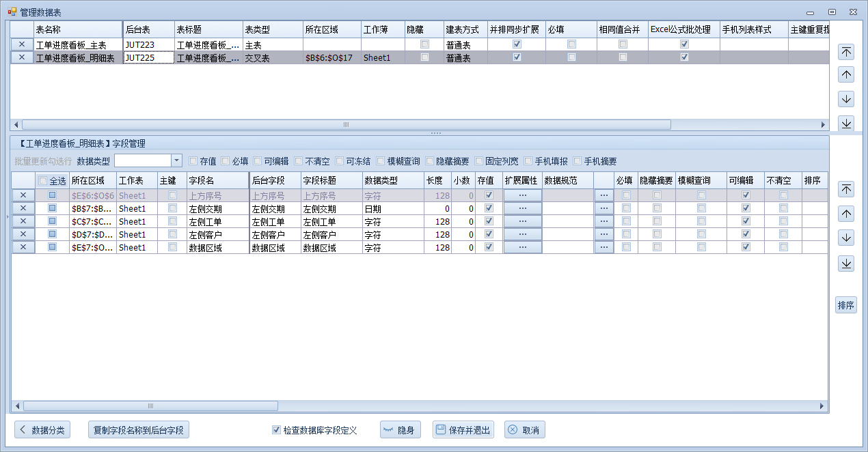Delete the 工单进度看板_主表 row with X

[x=22, y=44]
